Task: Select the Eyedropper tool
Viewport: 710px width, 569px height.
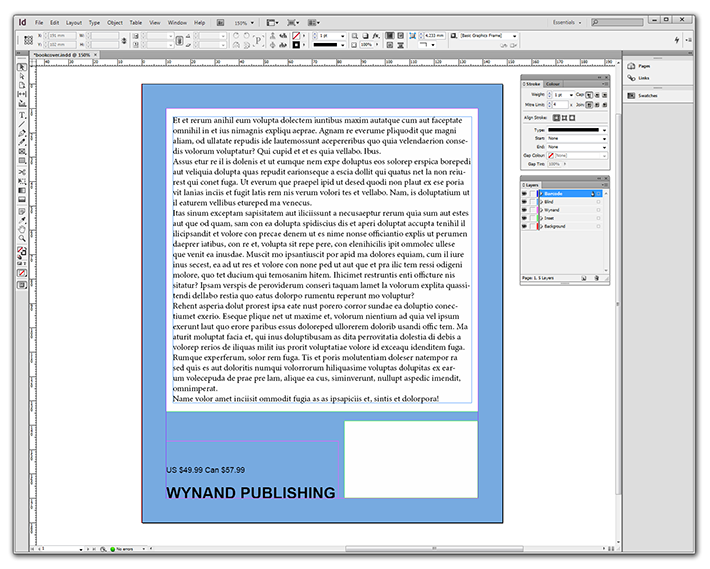Action: (x=22, y=220)
